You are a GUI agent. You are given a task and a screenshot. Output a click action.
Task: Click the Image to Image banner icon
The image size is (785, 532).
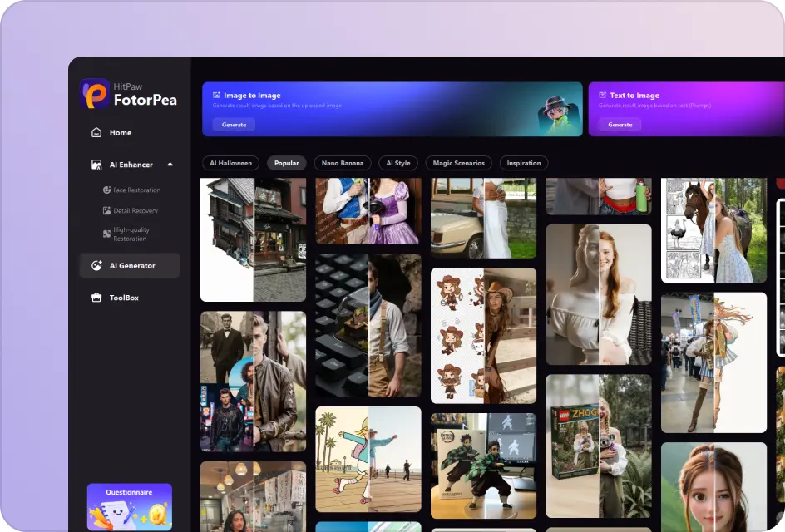[x=218, y=95]
